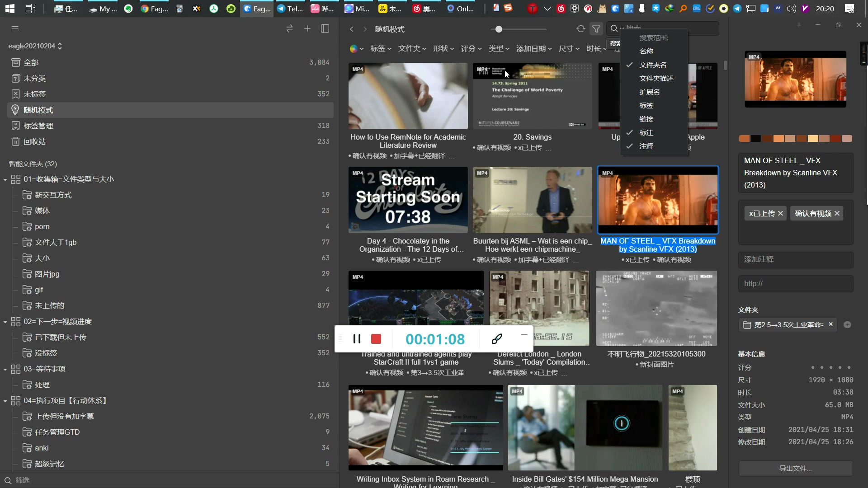Open the 添加日期 filter dropdown
Screen dimensions: 868x488
point(534,48)
